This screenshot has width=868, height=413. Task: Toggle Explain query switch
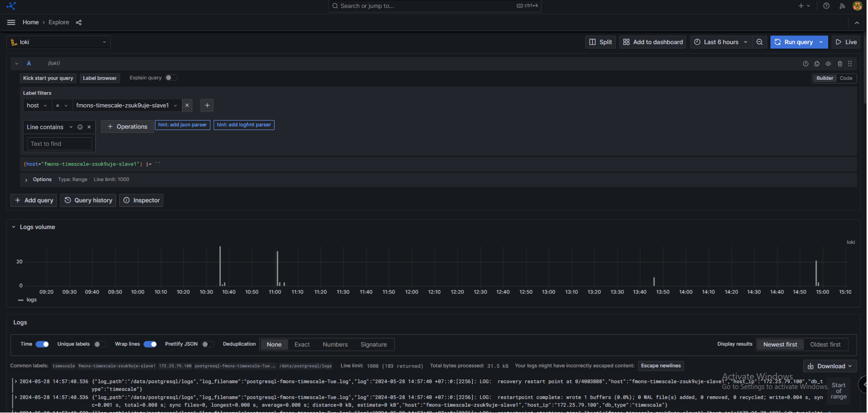[x=171, y=78]
